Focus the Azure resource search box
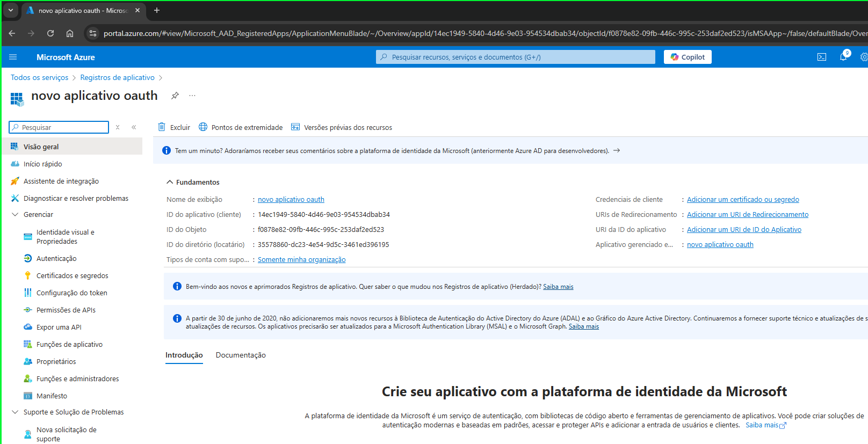The width and height of the screenshot is (868, 444). point(516,57)
